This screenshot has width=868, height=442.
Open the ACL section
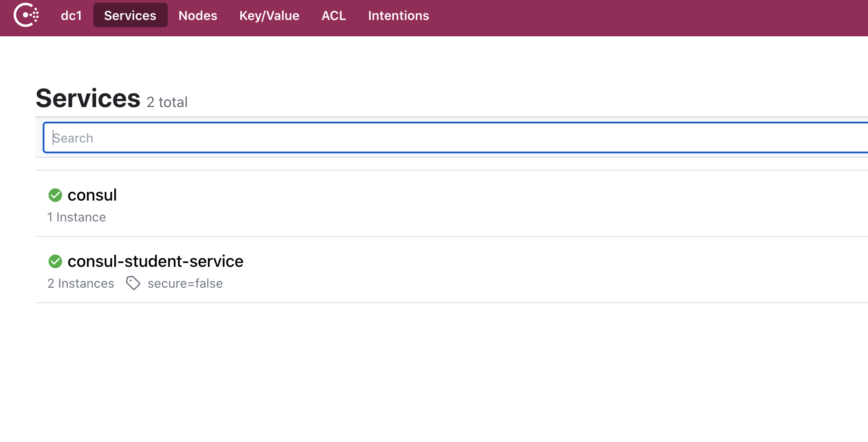tap(333, 15)
